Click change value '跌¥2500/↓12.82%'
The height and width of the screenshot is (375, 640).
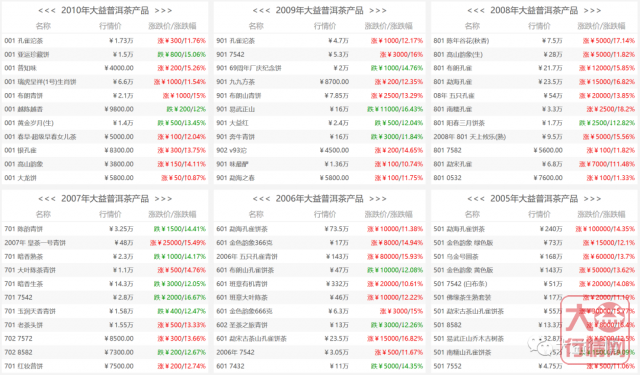click(607, 123)
